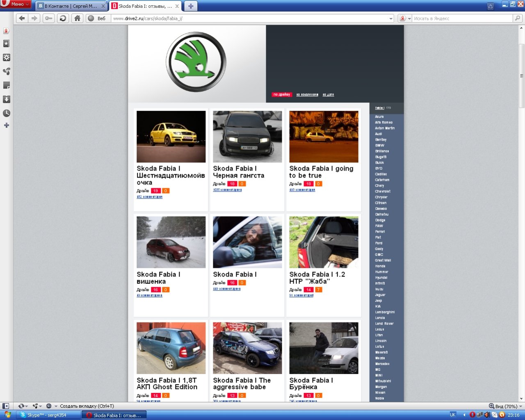
Task: Open the Яндекс sidebar panel
Action: tap(6, 31)
